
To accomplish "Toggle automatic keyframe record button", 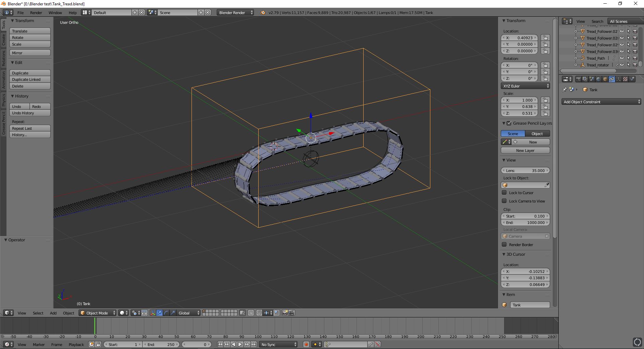I will tap(306, 344).
